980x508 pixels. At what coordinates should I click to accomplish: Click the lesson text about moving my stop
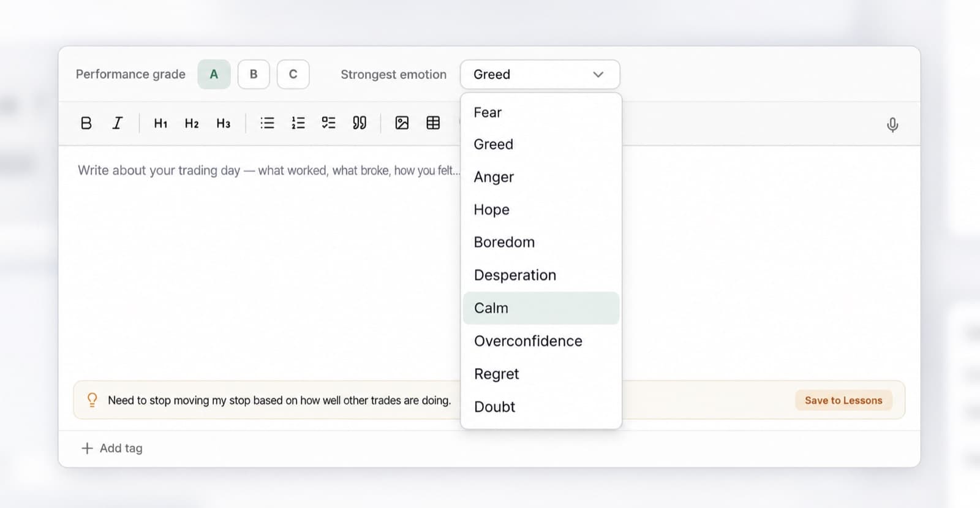click(279, 400)
